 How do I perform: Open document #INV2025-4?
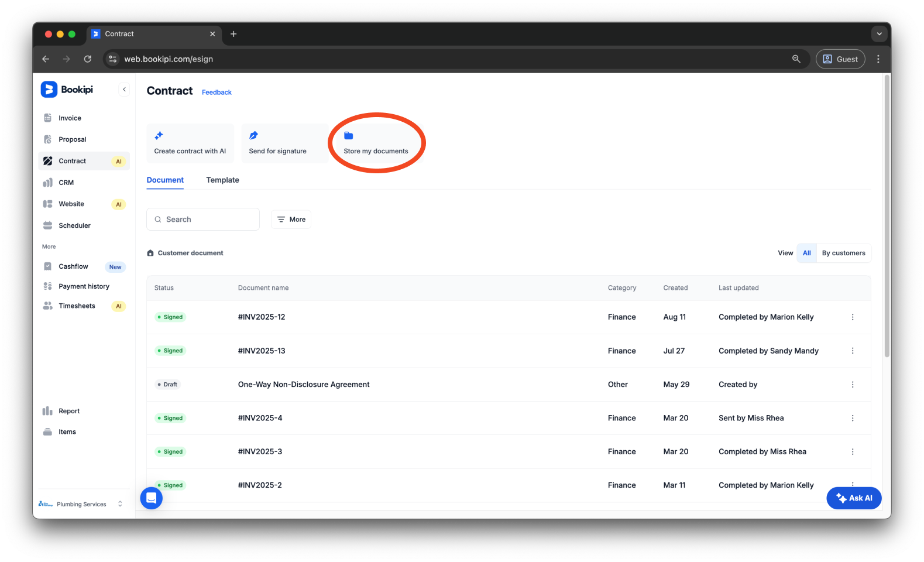tap(260, 418)
